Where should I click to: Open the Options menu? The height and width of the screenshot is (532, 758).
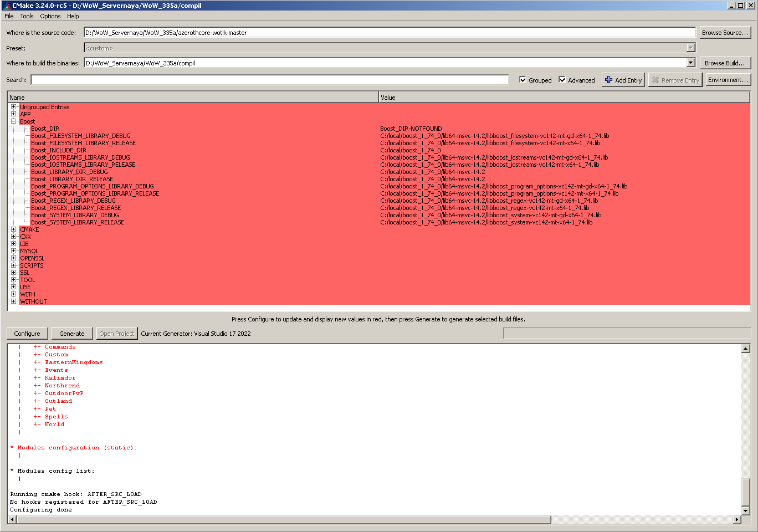(x=50, y=16)
